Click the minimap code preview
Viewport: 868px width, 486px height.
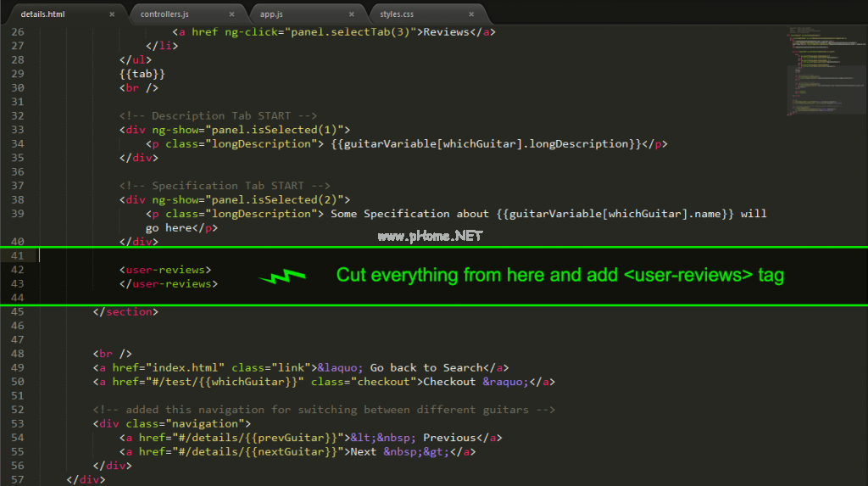click(x=819, y=72)
